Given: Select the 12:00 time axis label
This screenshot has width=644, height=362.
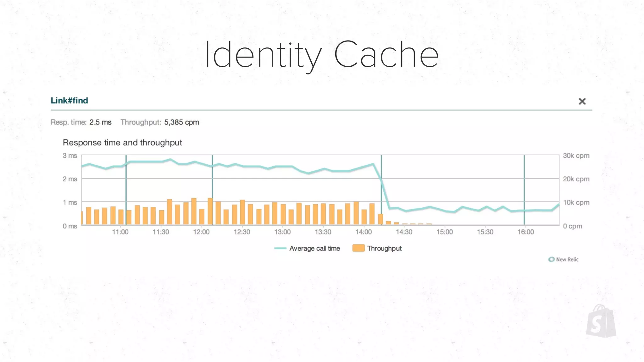Looking at the screenshot, I should coord(201,232).
